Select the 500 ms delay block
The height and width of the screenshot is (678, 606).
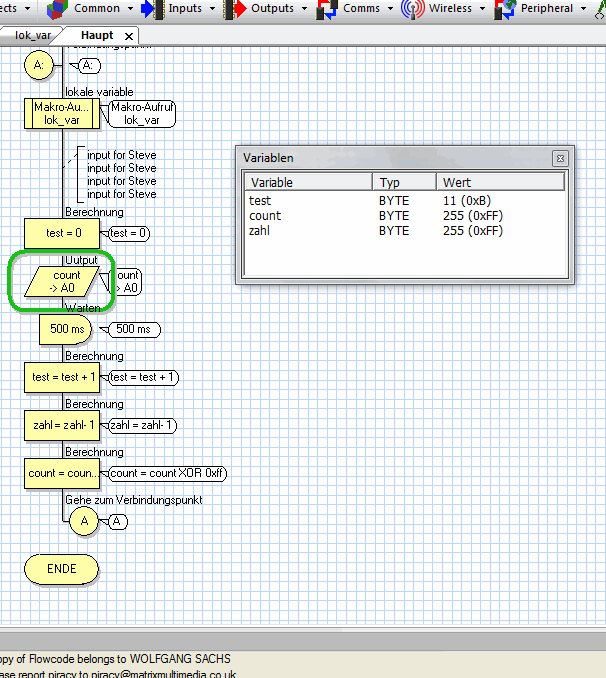click(66, 329)
